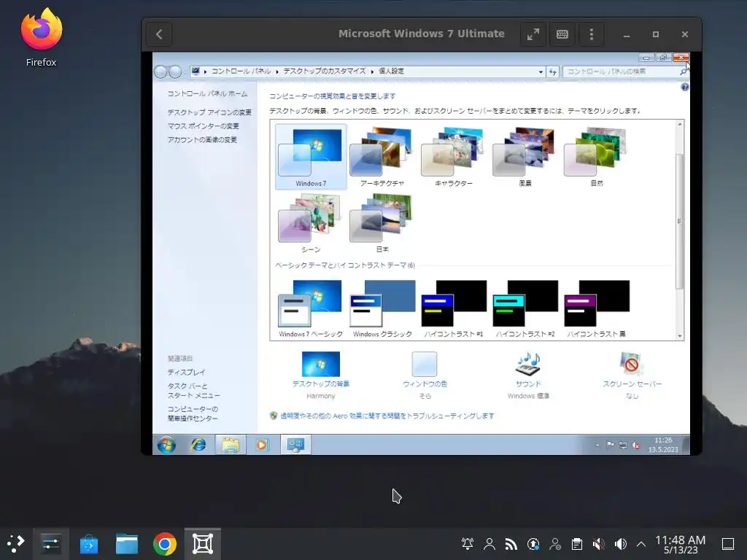Open Windows Explorer from the taskbar

click(231, 446)
